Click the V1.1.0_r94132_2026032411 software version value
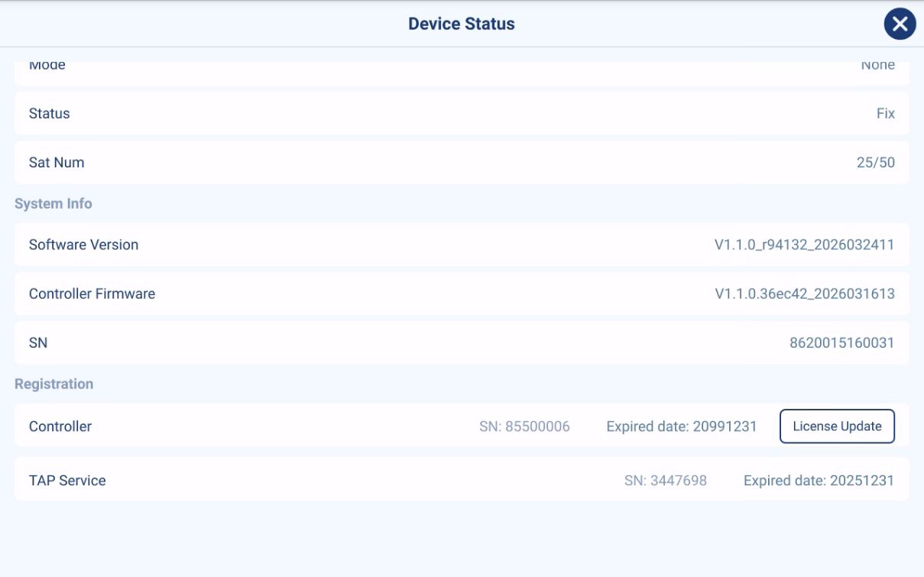The height and width of the screenshot is (577, 924). point(805,245)
